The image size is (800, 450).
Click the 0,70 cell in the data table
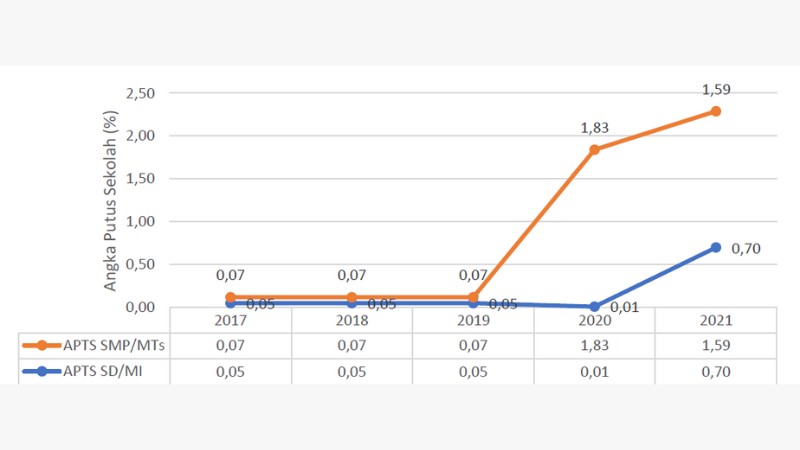coord(716,372)
